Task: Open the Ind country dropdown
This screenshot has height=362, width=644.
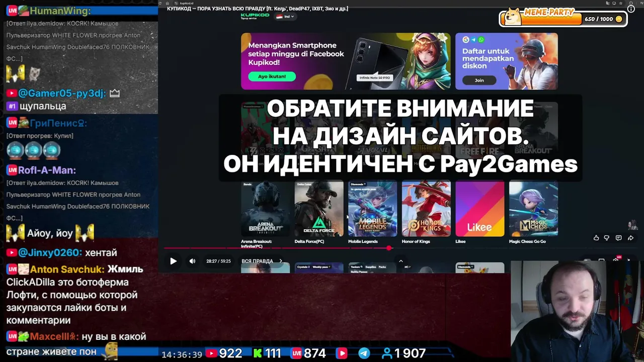Action: pos(286,17)
